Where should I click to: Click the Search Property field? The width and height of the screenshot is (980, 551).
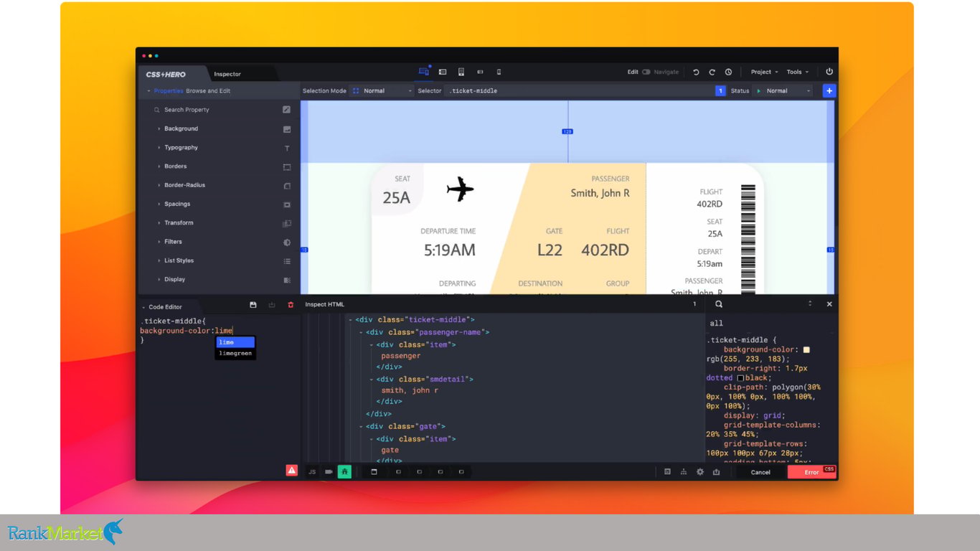click(215, 110)
